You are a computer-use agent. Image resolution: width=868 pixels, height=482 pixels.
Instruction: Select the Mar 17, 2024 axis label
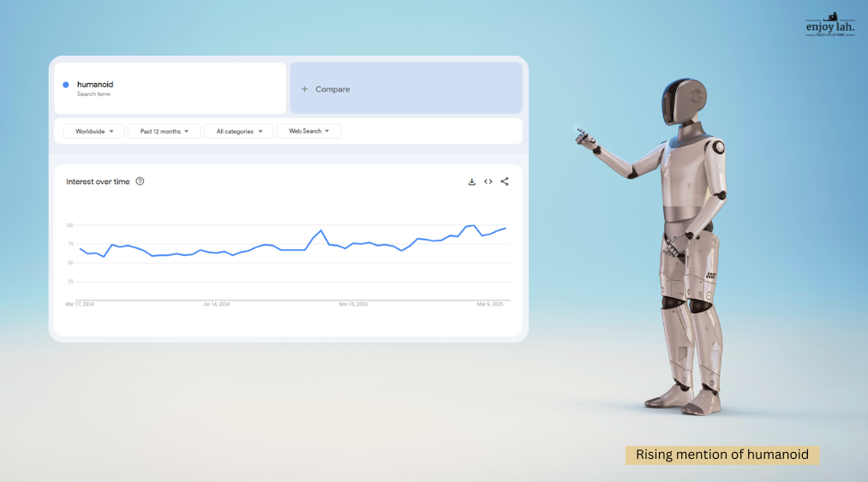pos(80,304)
